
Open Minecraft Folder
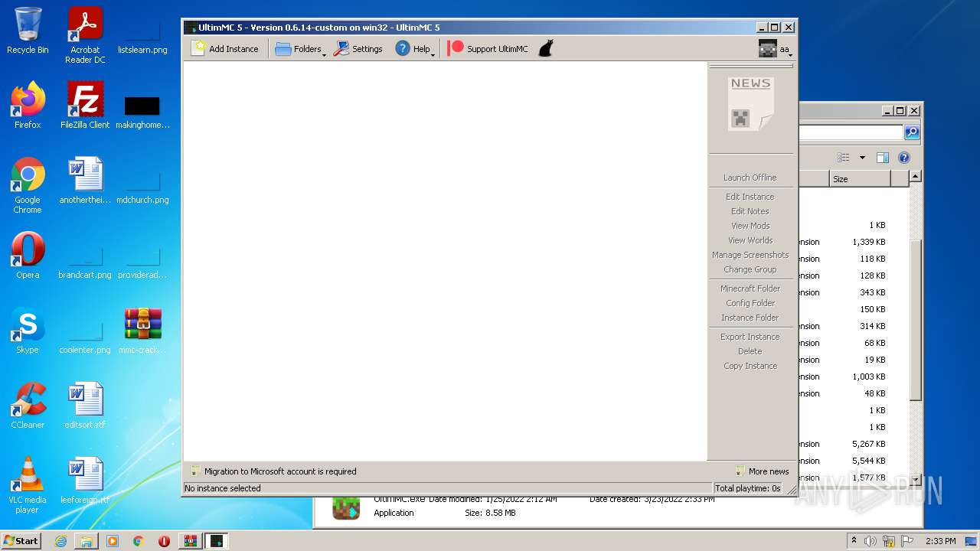(x=750, y=289)
